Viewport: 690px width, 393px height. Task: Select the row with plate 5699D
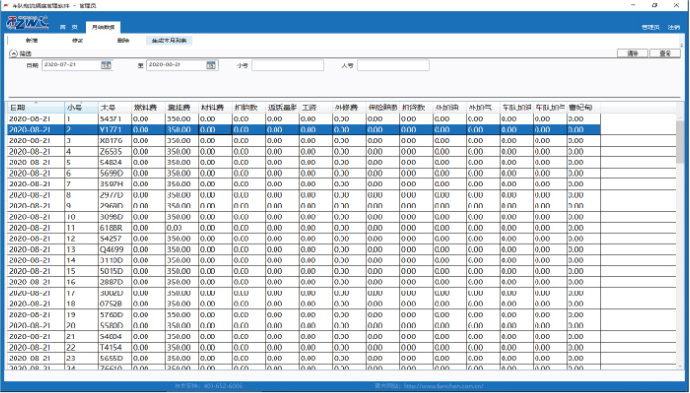point(304,173)
